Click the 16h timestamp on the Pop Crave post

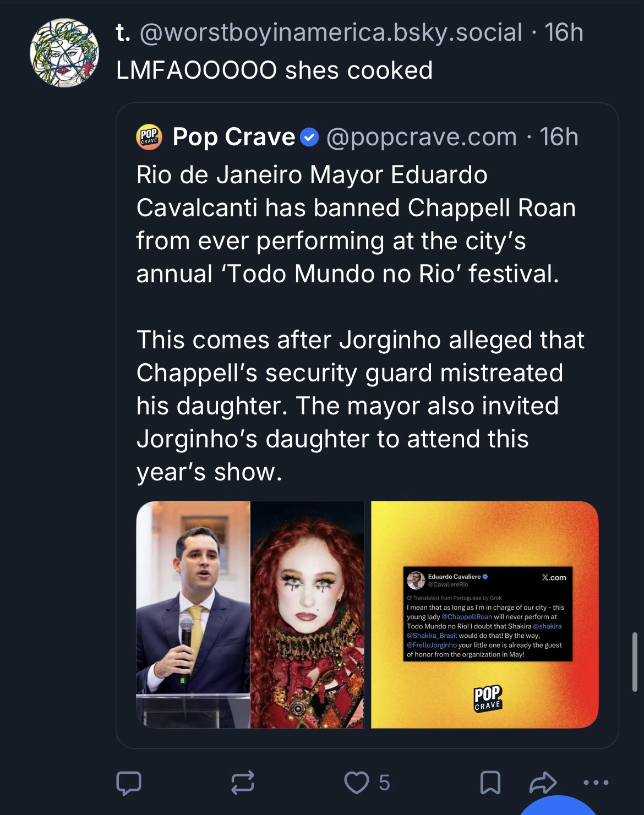[559, 137]
